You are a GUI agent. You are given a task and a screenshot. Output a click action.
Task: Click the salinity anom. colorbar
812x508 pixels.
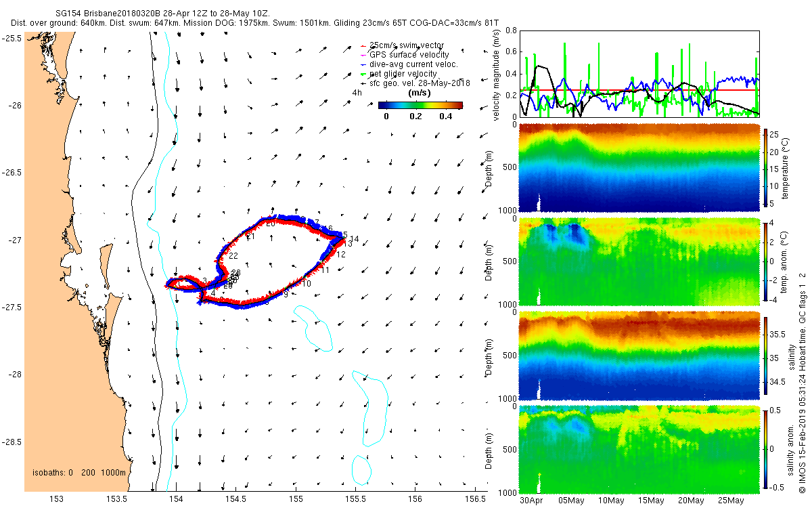(767, 449)
